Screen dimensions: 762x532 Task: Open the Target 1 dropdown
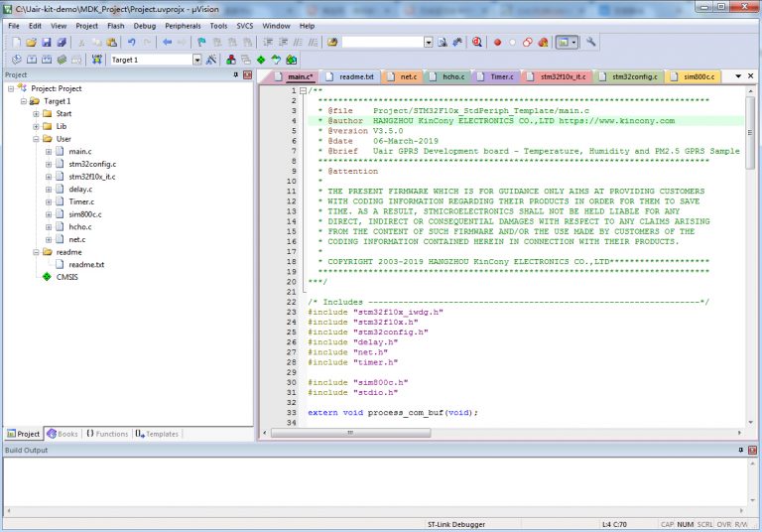(196, 60)
